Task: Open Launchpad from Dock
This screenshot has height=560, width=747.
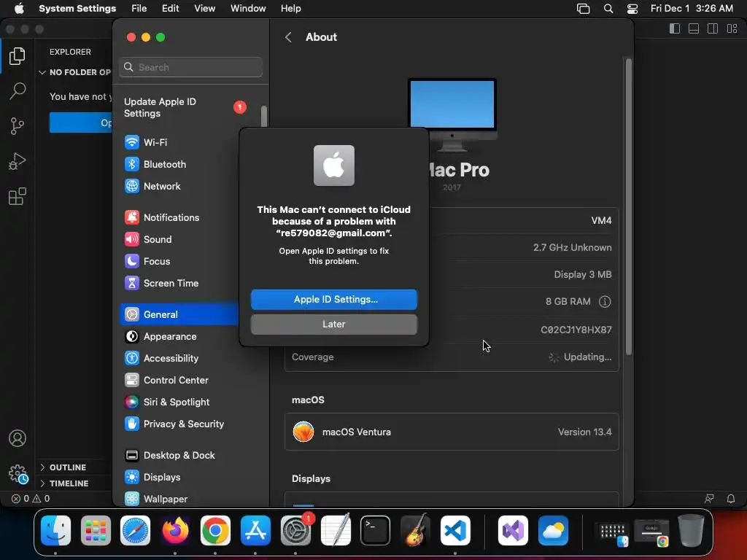Action: pyautogui.click(x=96, y=530)
